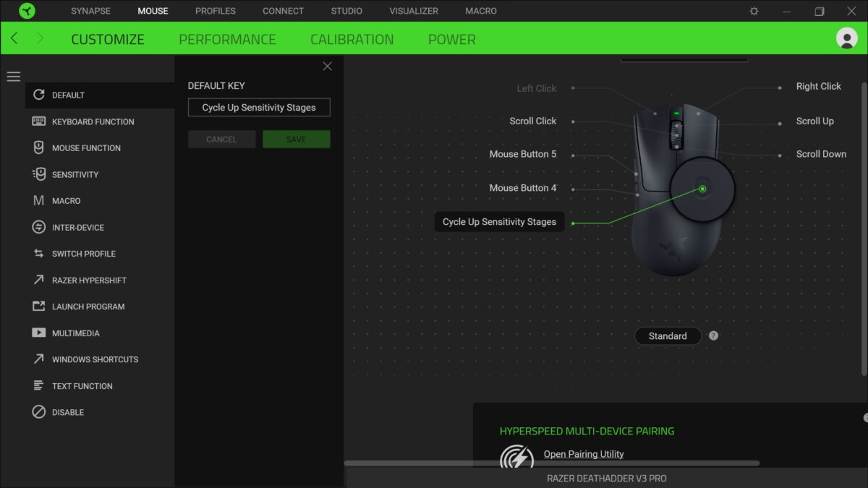Open Synapse settings gear icon
868x488 pixels.
point(754,11)
